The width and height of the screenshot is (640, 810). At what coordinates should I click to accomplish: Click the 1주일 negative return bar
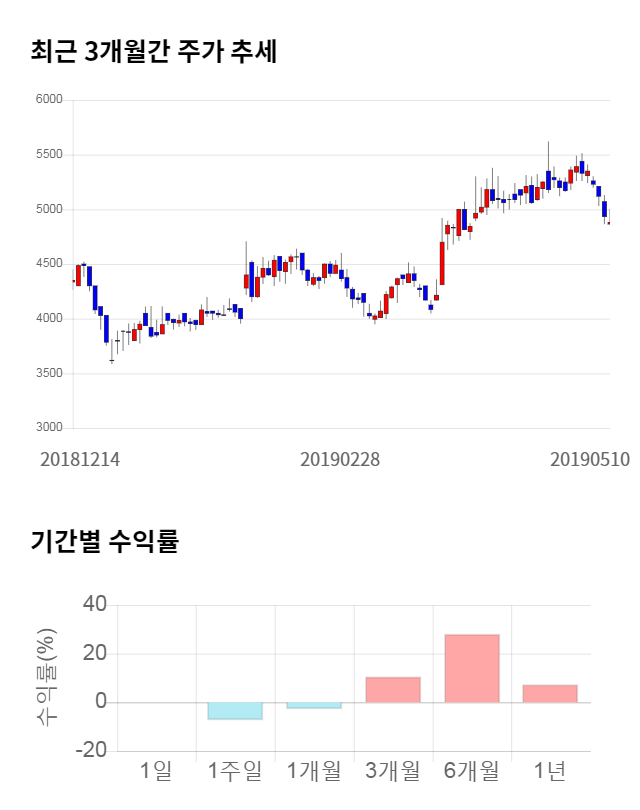(x=234, y=710)
